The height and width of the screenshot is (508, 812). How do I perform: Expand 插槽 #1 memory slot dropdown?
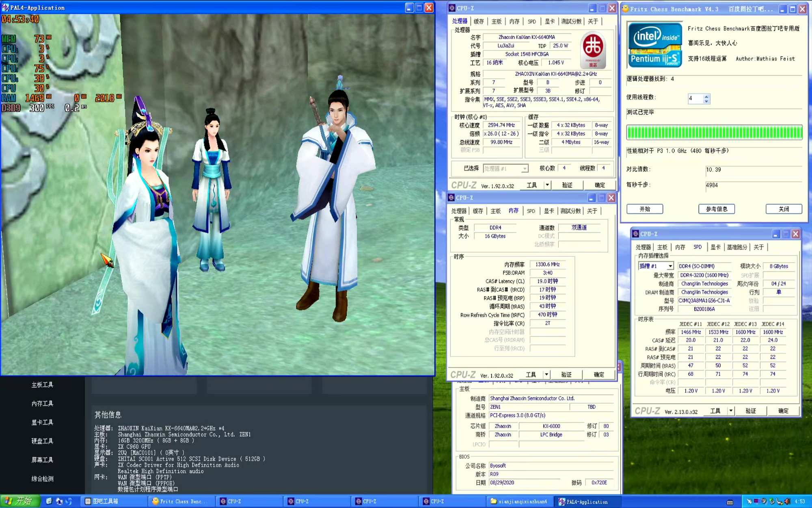click(670, 266)
